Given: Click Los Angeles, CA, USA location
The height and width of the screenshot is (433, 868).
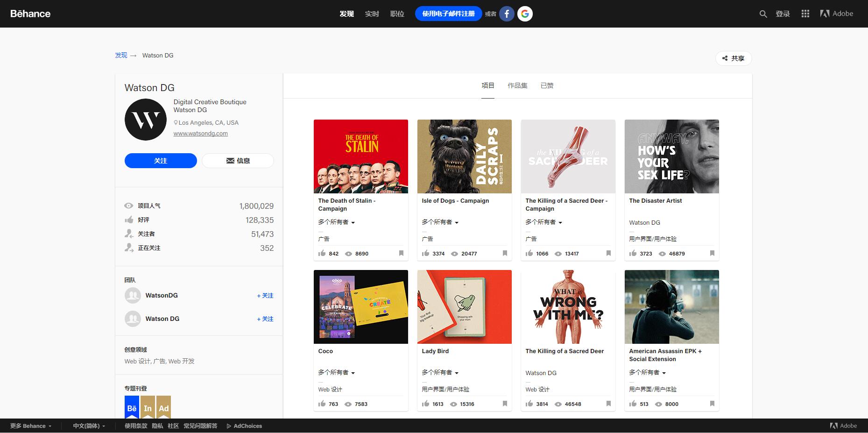Looking at the screenshot, I should (206, 123).
